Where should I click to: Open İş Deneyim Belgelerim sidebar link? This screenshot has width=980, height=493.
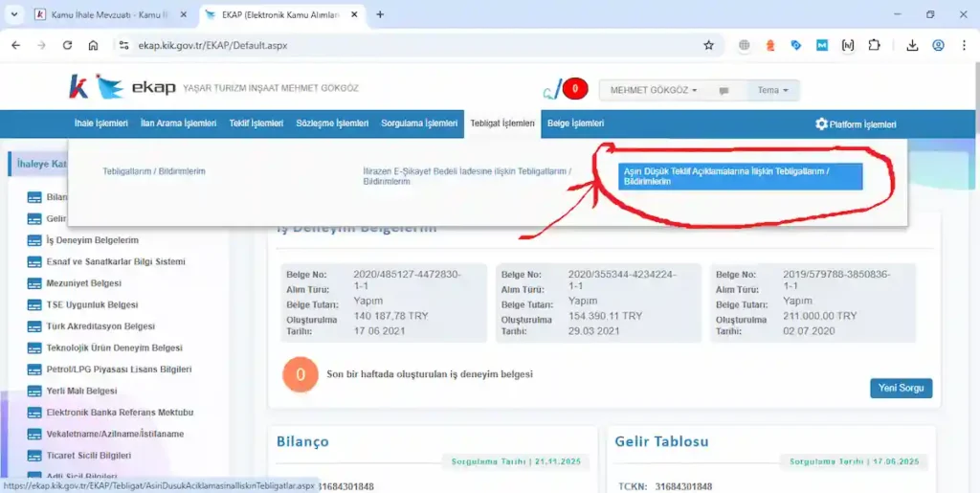click(93, 240)
